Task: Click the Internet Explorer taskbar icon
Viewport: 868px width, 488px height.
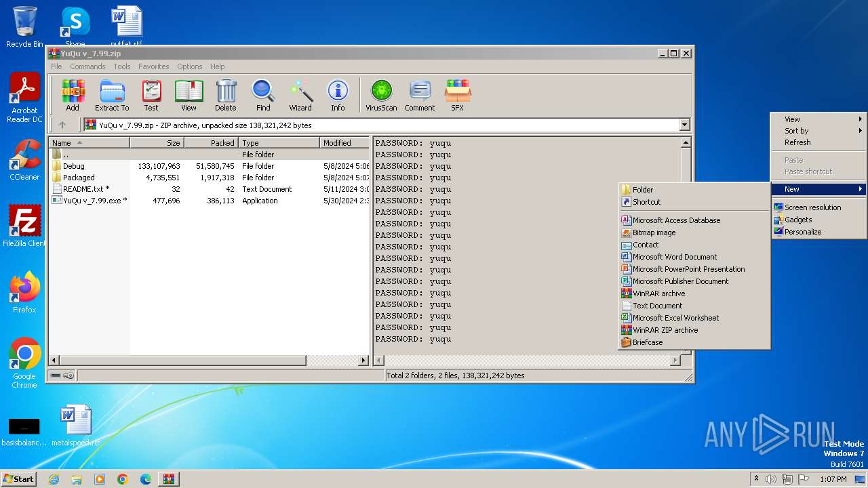Action: (54, 479)
